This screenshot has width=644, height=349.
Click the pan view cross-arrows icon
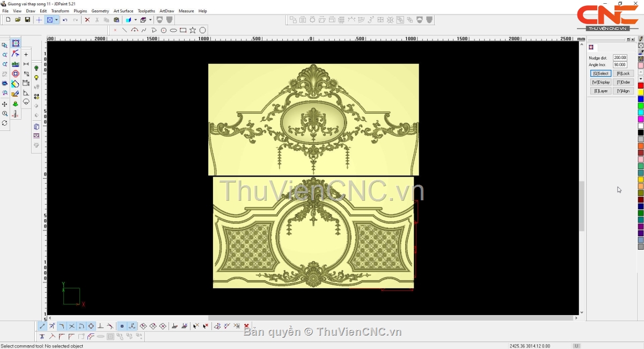pos(5,104)
